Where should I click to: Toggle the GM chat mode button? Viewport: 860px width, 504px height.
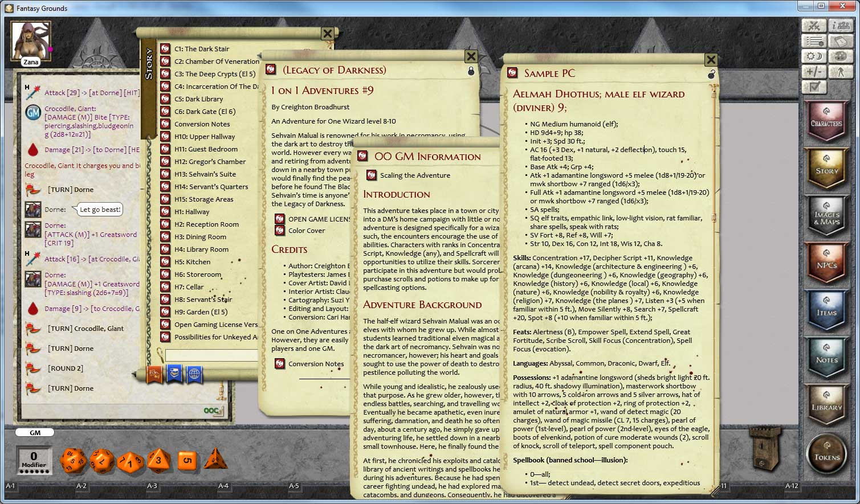tap(34, 432)
